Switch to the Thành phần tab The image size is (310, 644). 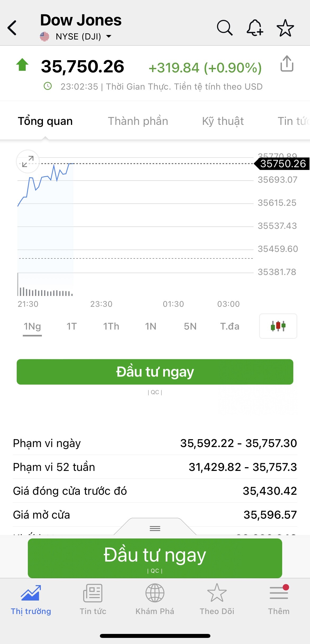pyautogui.click(x=138, y=121)
